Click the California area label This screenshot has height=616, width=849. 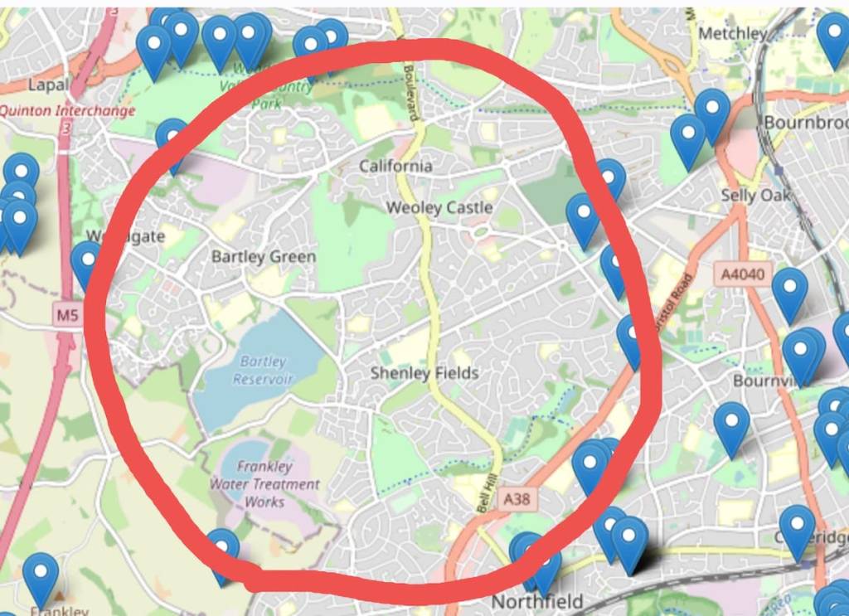[395, 166]
